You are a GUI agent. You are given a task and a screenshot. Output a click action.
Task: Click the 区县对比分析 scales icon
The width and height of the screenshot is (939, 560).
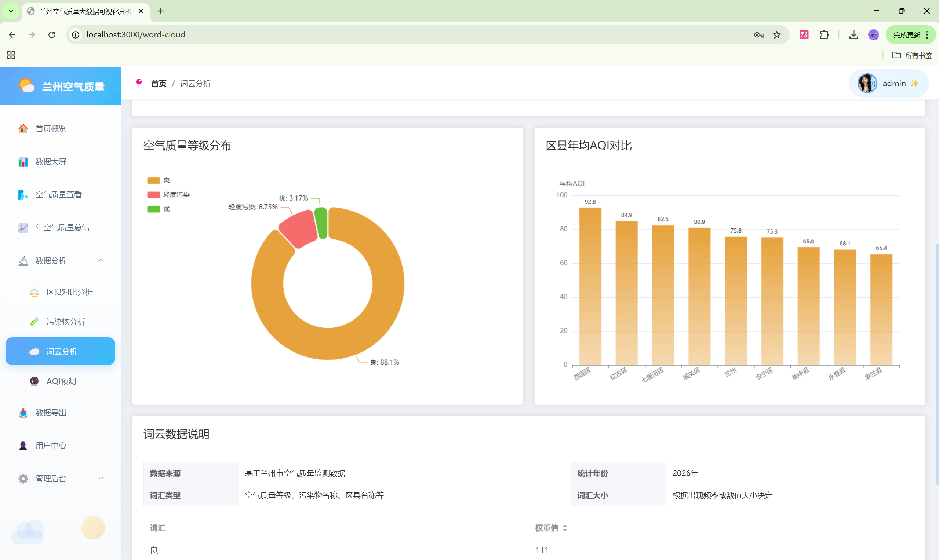pyautogui.click(x=34, y=292)
